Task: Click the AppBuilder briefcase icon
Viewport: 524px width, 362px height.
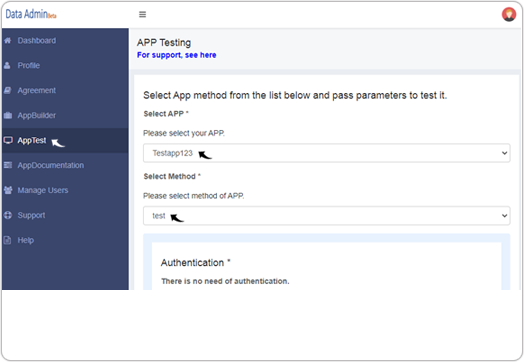Action: coord(8,115)
